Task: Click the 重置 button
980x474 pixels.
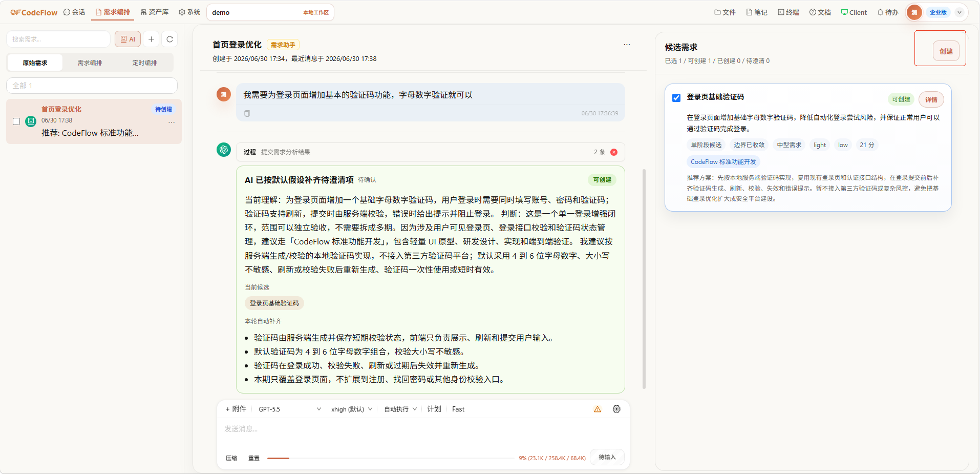Action: 254,458
